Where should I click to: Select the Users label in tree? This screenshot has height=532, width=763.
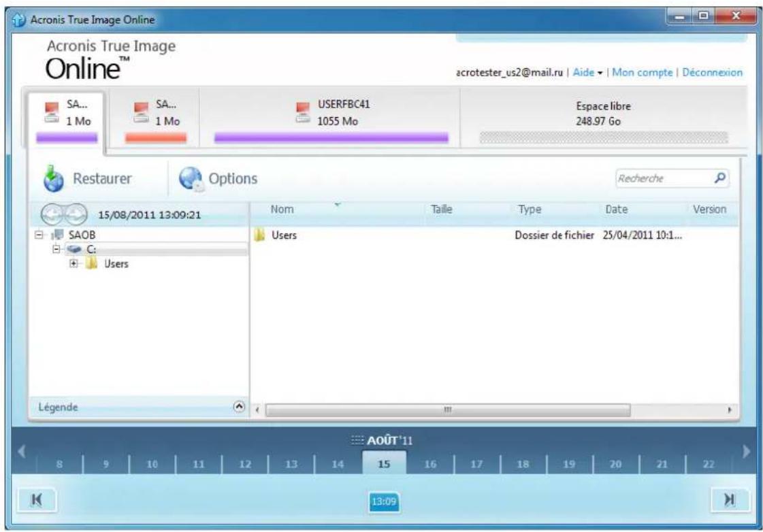click(x=116, y=264)
